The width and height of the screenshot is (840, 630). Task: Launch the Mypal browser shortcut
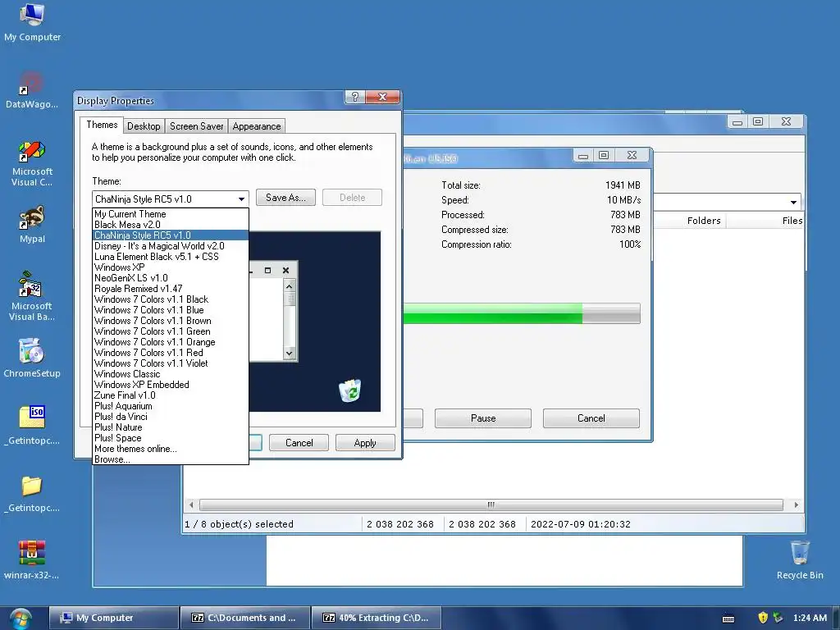coord(32,225)
